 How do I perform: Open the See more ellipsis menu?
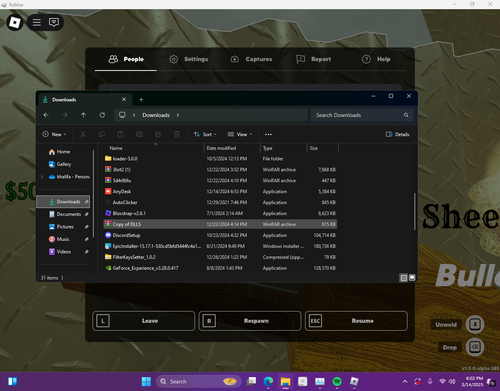[268, 134]
